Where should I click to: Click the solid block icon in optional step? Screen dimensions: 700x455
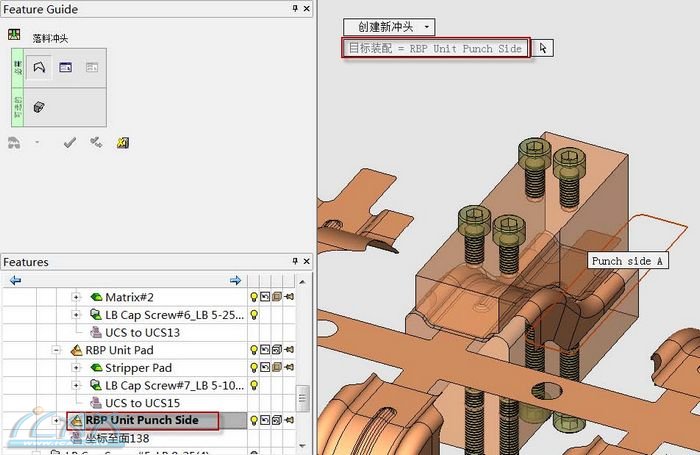coord(39,107)
